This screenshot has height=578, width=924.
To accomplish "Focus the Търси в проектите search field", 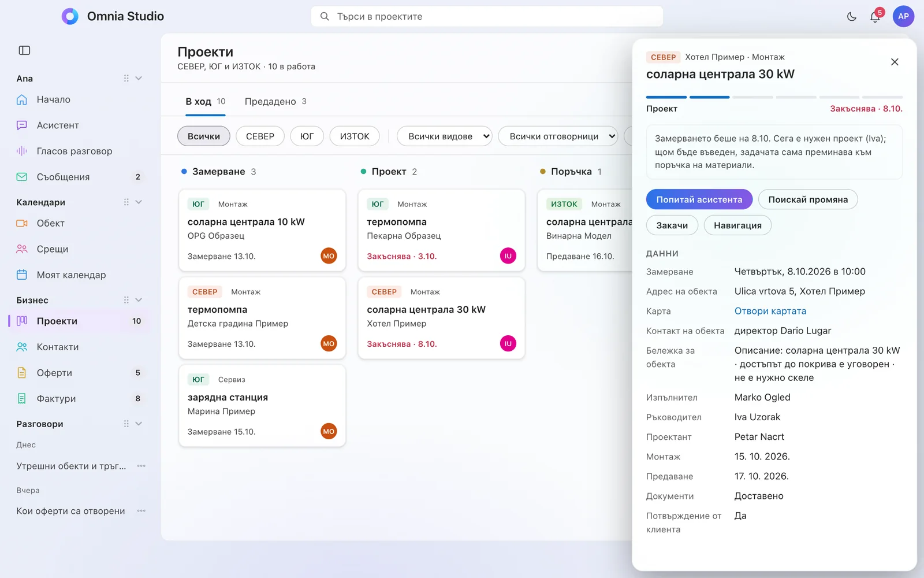I will [487, 16].
